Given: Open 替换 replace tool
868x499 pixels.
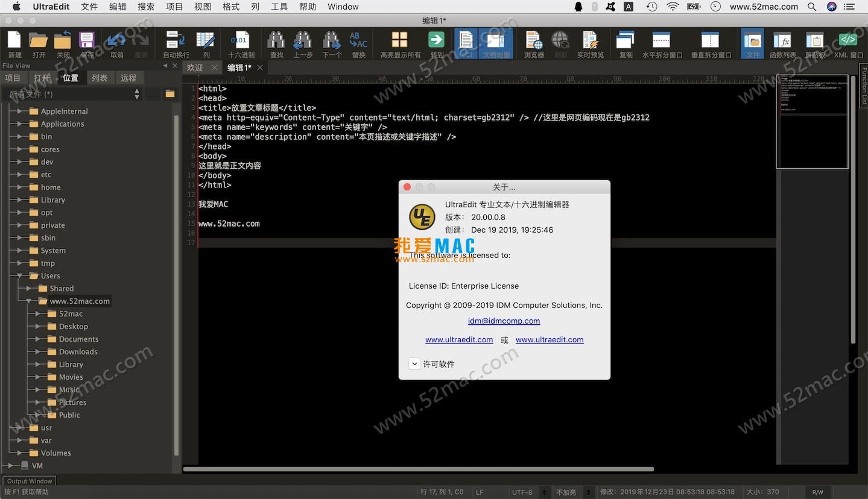Looking at the screenshot, I should (358, 43).
